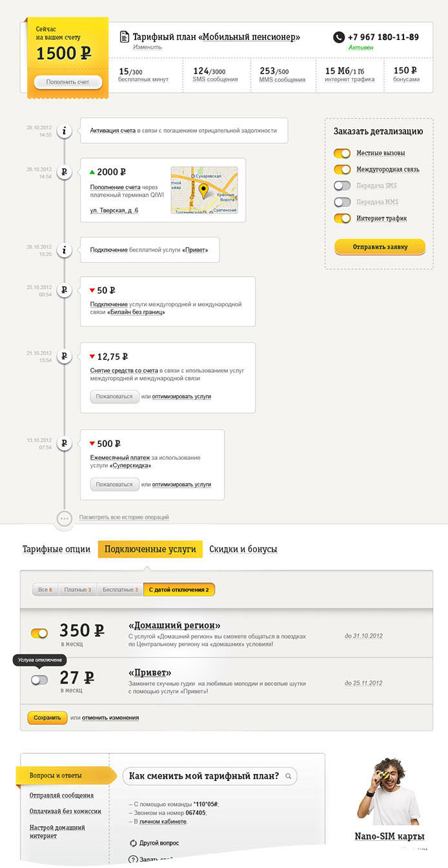This screenshot has width=448, height=868.
Task: Turn off the "Домашний регион" service switch
Action: pos(39,633)
